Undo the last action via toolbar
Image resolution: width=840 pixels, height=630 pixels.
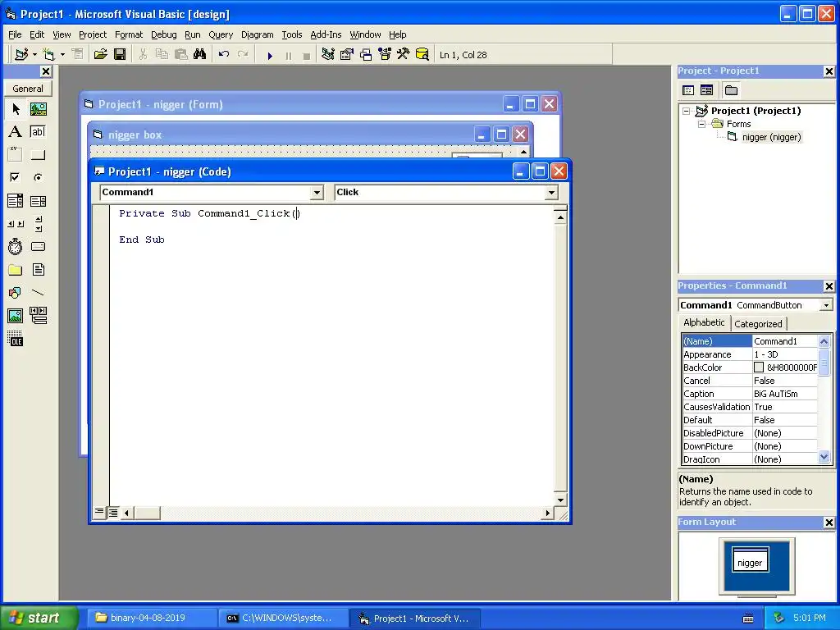pos(224,55)
